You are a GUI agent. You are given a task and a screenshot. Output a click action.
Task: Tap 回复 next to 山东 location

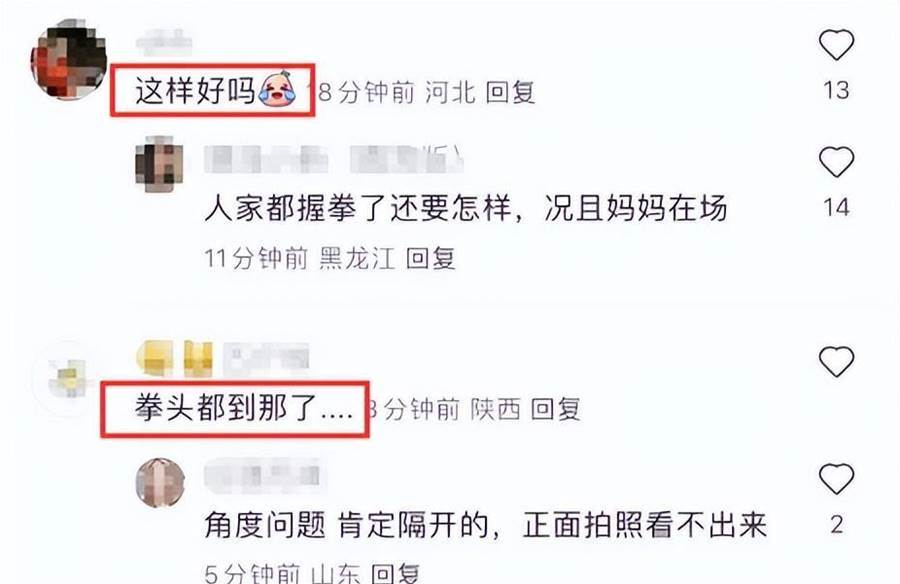click(x=395, y=573)
